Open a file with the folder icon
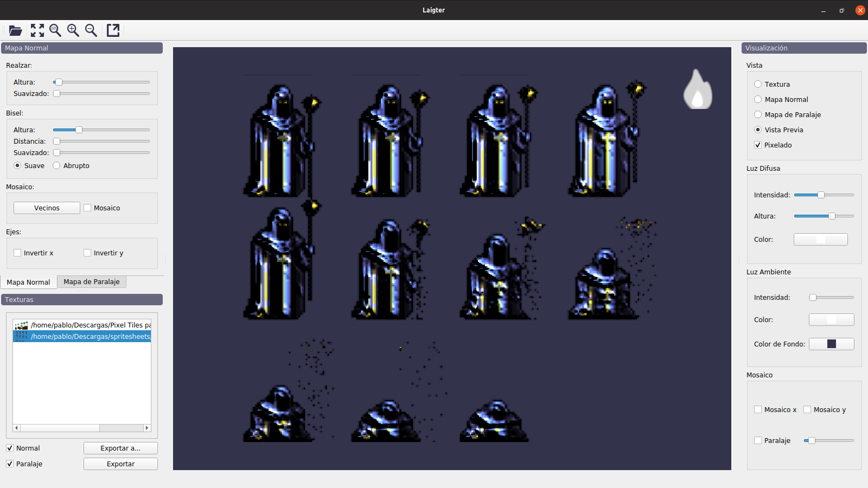The image size is (868, 488). 16,30
